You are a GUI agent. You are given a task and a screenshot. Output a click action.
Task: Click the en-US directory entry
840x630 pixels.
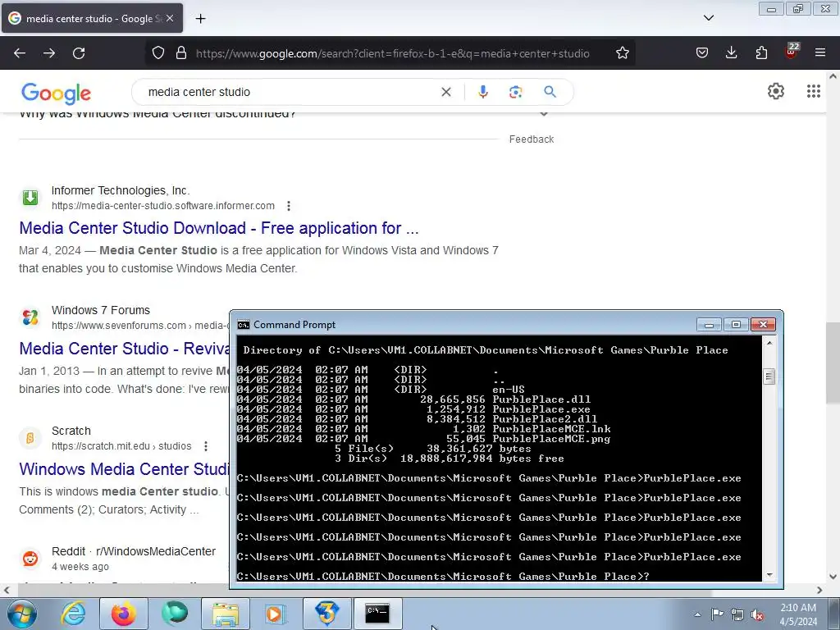[509, 390]
